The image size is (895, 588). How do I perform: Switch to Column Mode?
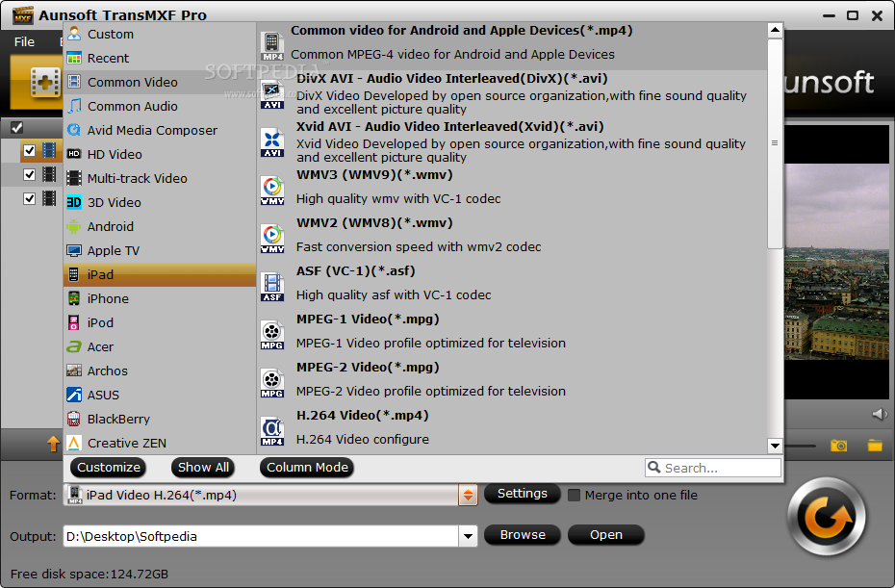[x=307, y=467]
